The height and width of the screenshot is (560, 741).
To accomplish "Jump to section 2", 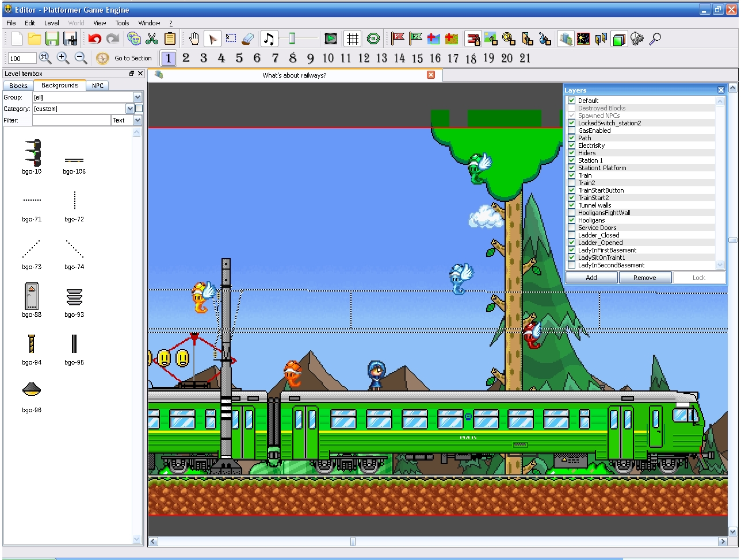I will pos(186,57).
